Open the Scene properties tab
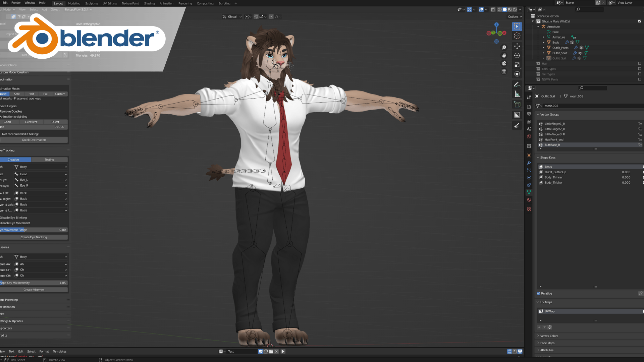The image size is (644, 362). (529, 129)
